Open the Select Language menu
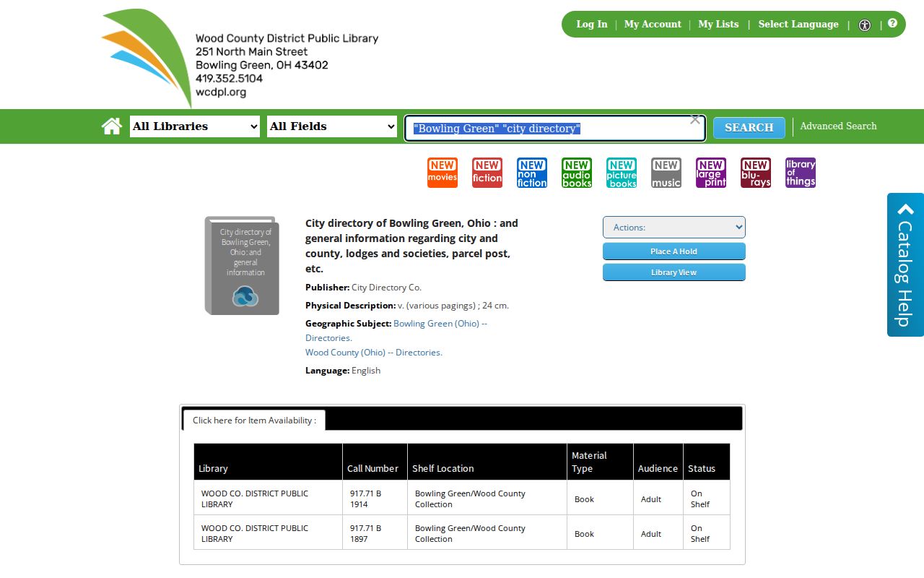This screenshot has height=578, width=924. (x=798, y=24)
